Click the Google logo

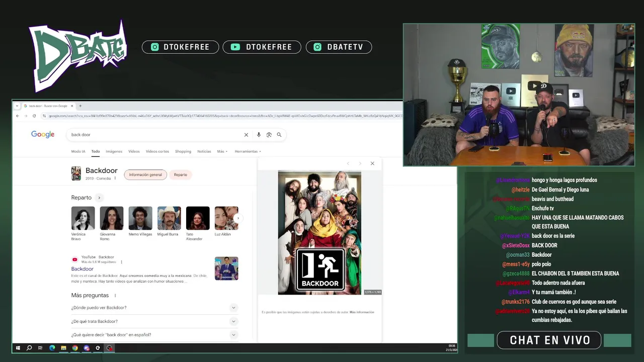click(x=43, y=134)
